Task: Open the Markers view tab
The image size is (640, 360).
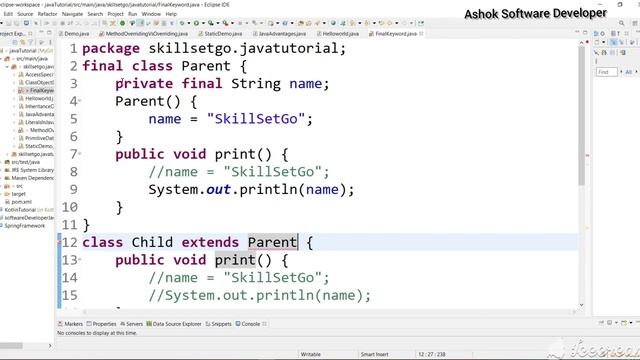Action: pos(70,324)
